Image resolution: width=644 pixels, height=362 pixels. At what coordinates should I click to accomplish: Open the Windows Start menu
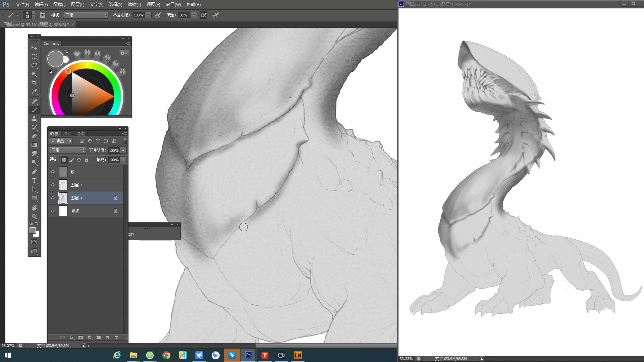pyautogui.click(x=8, y=355)
